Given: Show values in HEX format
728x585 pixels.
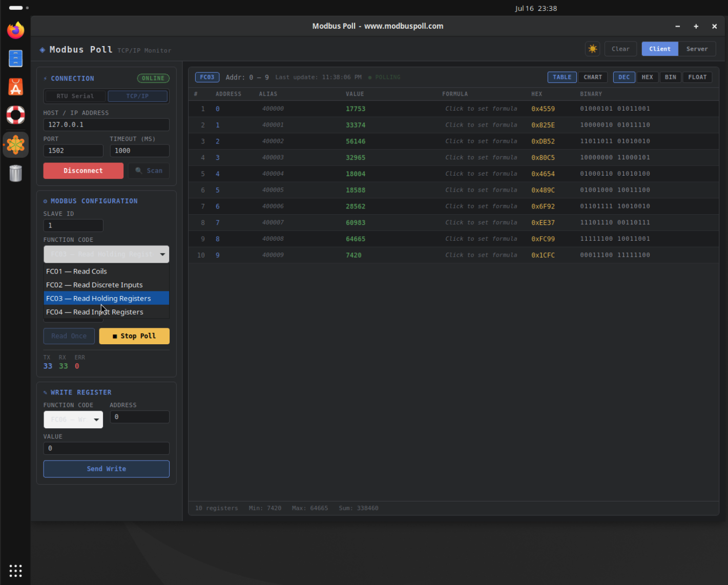Looking at the screenshot, I should click(x=647, y=77).
